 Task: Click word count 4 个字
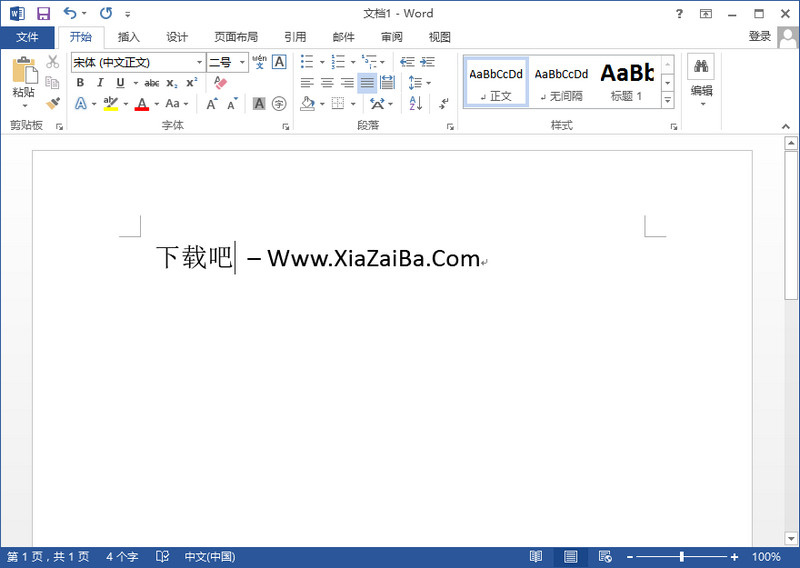pos(122,556)
